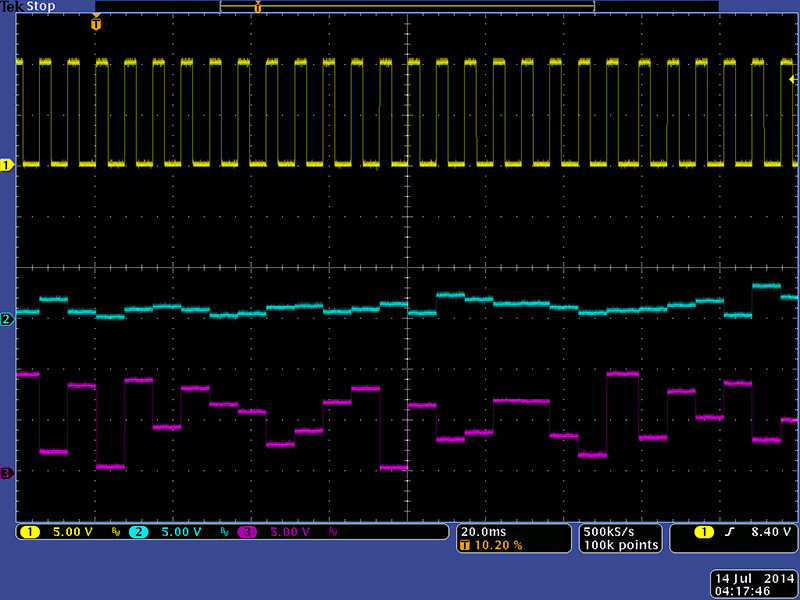Select the magenta channel 3 badge in readout
Viewport: 800px width, 600px height.
[x=247, y=532]
